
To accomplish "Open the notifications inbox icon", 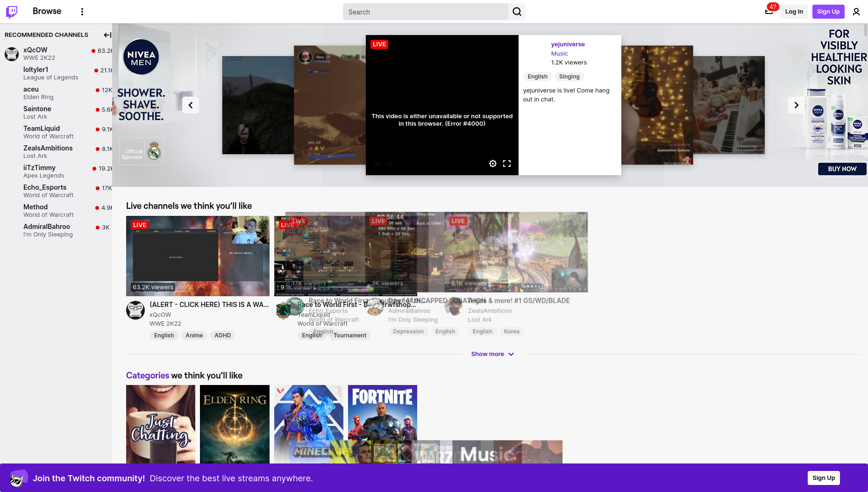I will (768, 12).
